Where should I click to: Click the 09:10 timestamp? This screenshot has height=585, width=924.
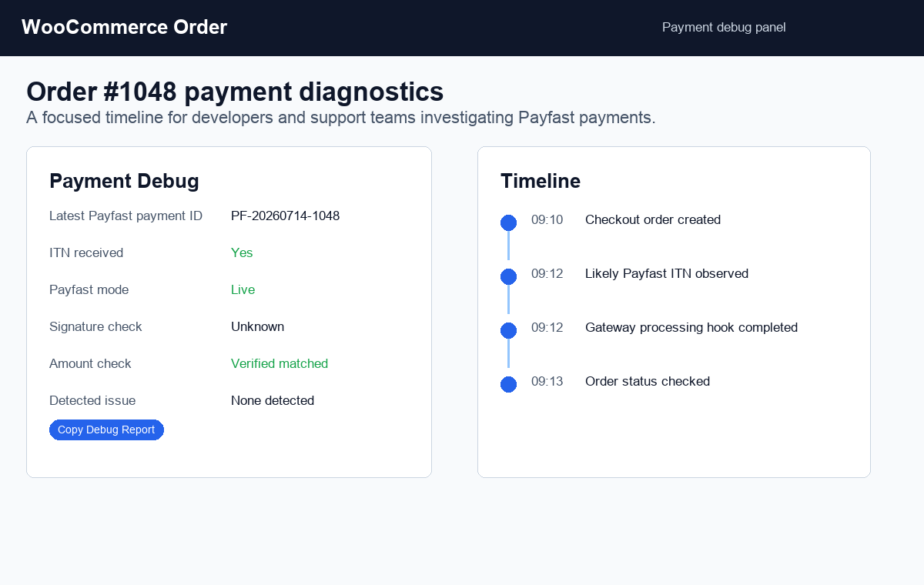pos(547,220)
